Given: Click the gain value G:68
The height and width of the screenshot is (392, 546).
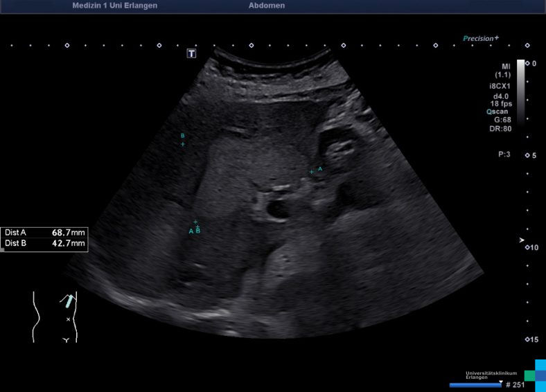Looking at the screenshot, I should pyautogui.click(x=502, y=119).
